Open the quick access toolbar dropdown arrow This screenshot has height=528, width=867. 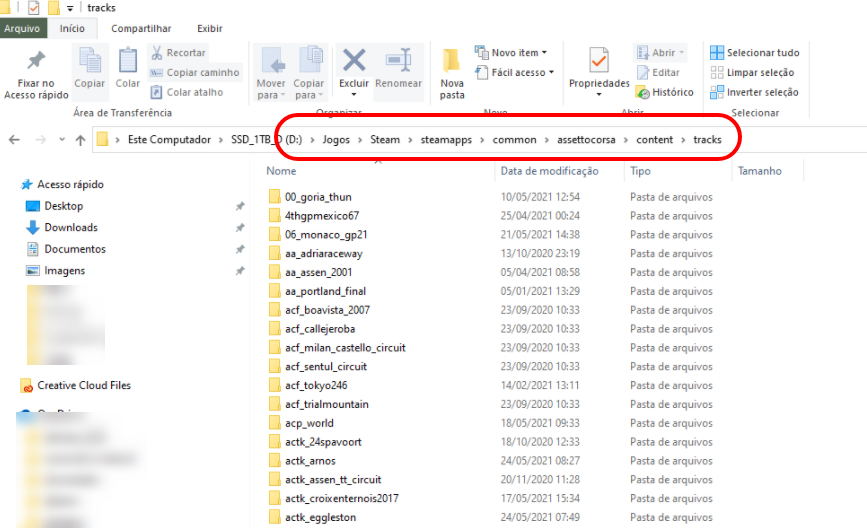[x=70, y=8]
